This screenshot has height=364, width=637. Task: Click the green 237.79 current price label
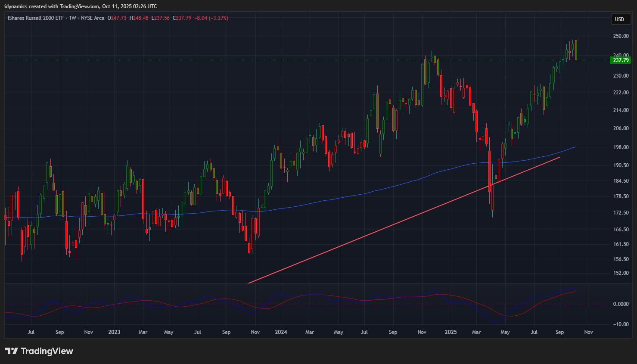(x=621, y=60)
